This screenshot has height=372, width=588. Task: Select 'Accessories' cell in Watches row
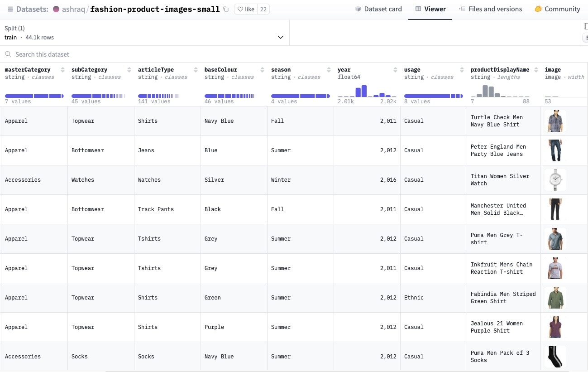point(34,180)
